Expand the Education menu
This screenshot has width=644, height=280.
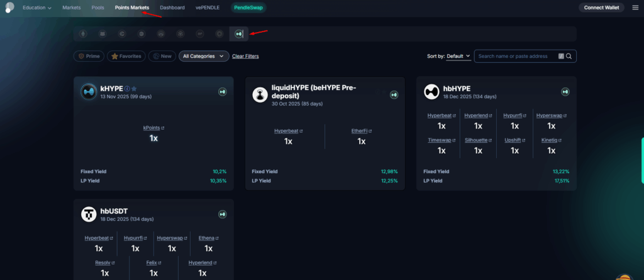tap(37, 8)
